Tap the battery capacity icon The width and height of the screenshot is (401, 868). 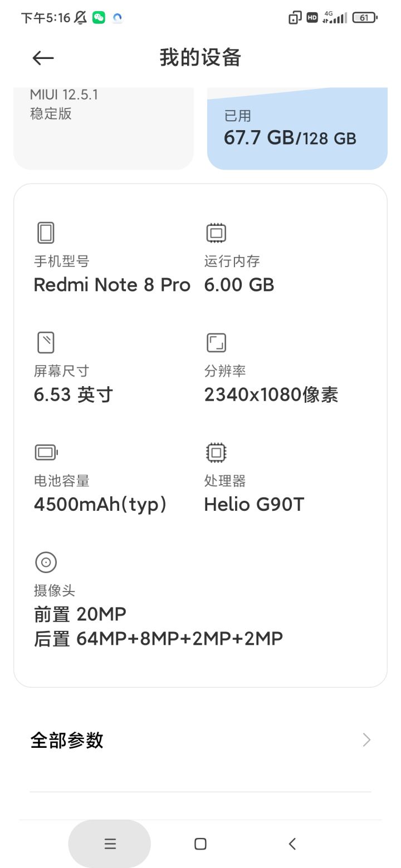46,452
